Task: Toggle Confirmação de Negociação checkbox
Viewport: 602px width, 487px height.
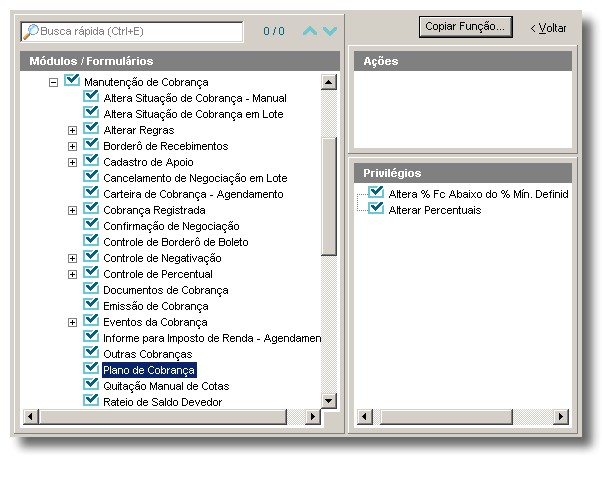Action: [91, 224]
